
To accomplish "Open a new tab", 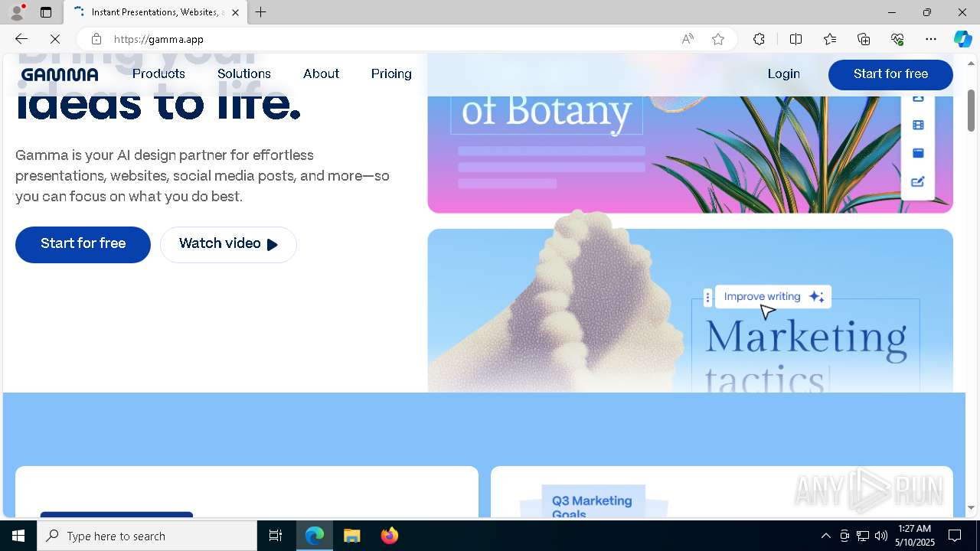I will coord(261,12).
